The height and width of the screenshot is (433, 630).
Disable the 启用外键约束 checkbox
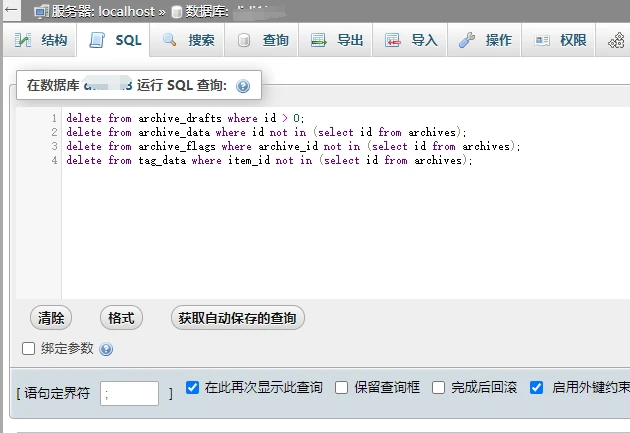(537, 387)
